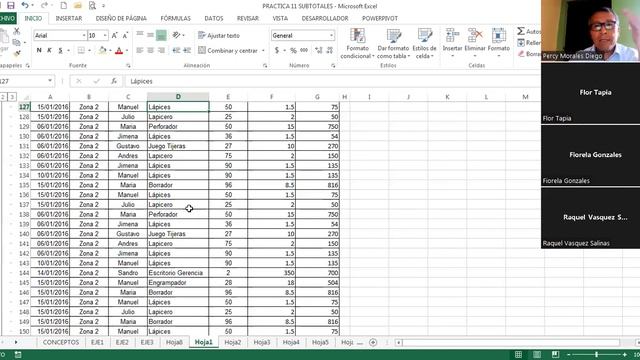640x360 pixels.
Task: Open the Formato cells button
Action: (498, 42)
